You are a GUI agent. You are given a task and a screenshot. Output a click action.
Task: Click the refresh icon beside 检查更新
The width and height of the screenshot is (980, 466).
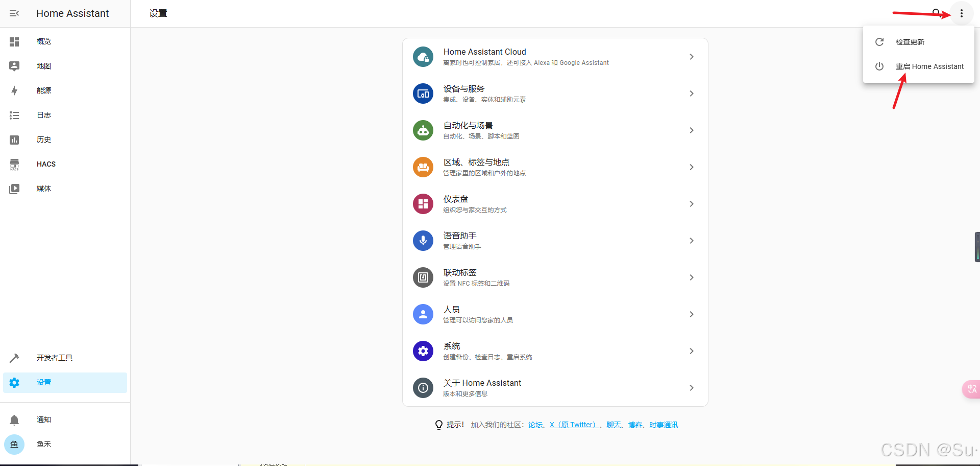coord(879,42)
